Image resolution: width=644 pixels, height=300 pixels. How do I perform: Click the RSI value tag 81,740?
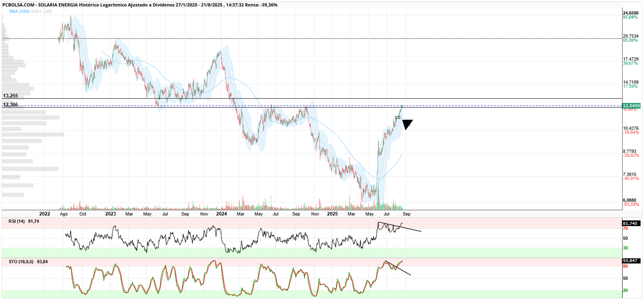tap(630, 223)
